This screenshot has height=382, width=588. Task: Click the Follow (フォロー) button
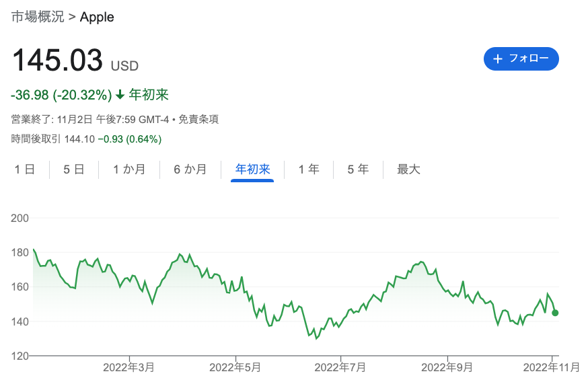click(x=521, y=59)
